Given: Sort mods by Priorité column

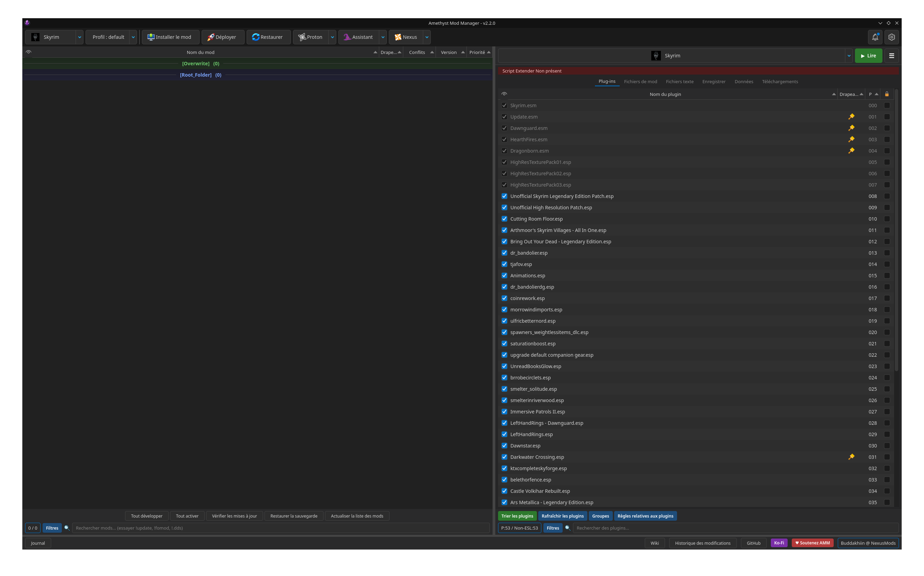Looking at the screenshot, I should [x=480, y=52].
